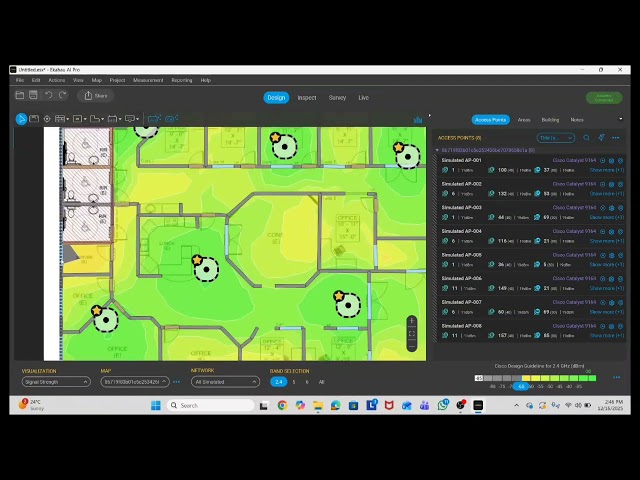Select Simulated AP-005 in the list

(x=461, y=255)
